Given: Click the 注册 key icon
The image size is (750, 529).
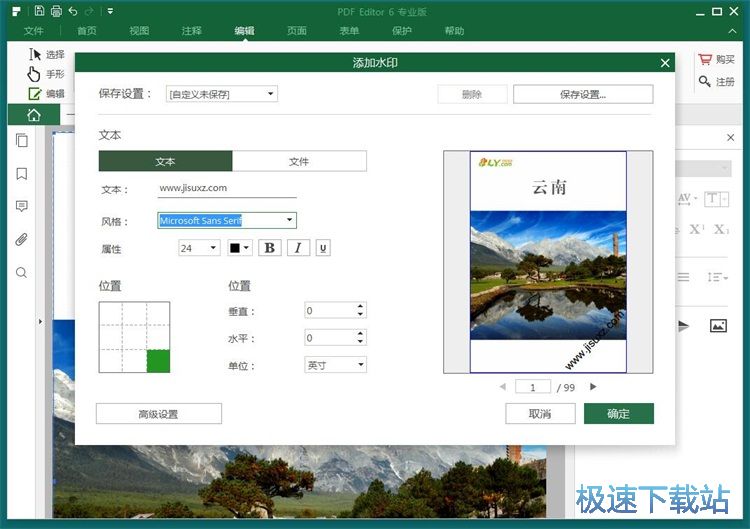Looking at the screenshot, I should pos(705,81).
